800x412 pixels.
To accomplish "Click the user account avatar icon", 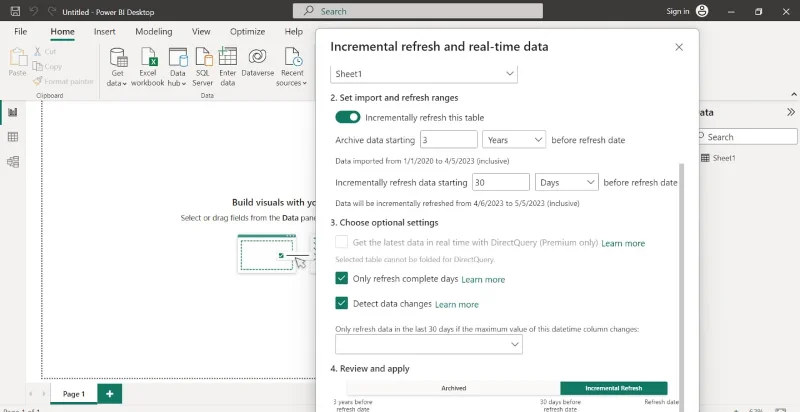I will coord(702,11).
